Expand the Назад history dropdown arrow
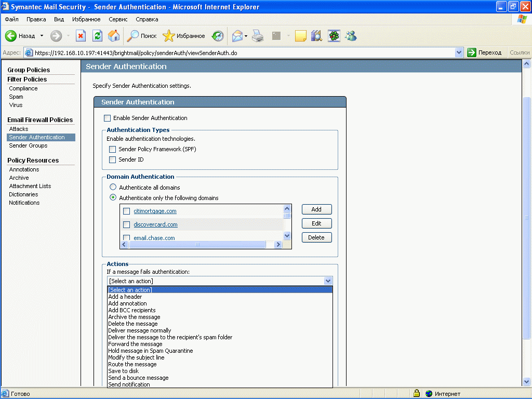Image resolution: width=532 pixels, height=399 pixels. coord(42,36)
